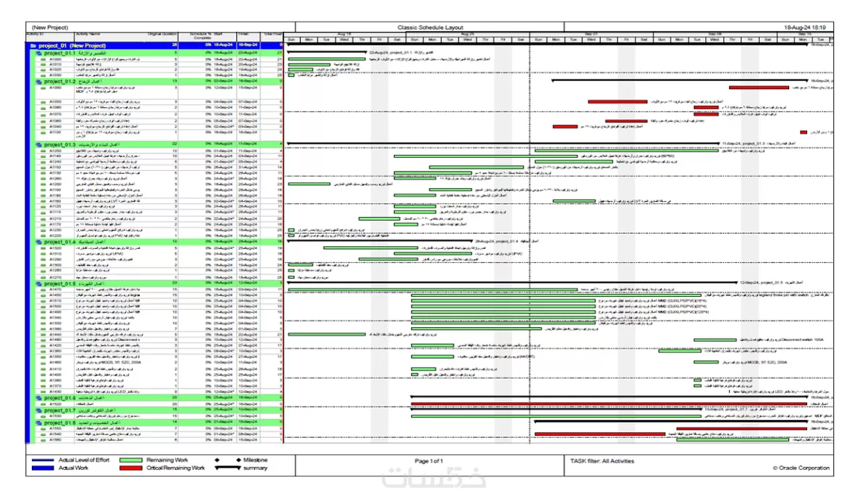The height and width of the screenshot is (498, 868).
Task: Click the Start column header
Action: (225, 36)
